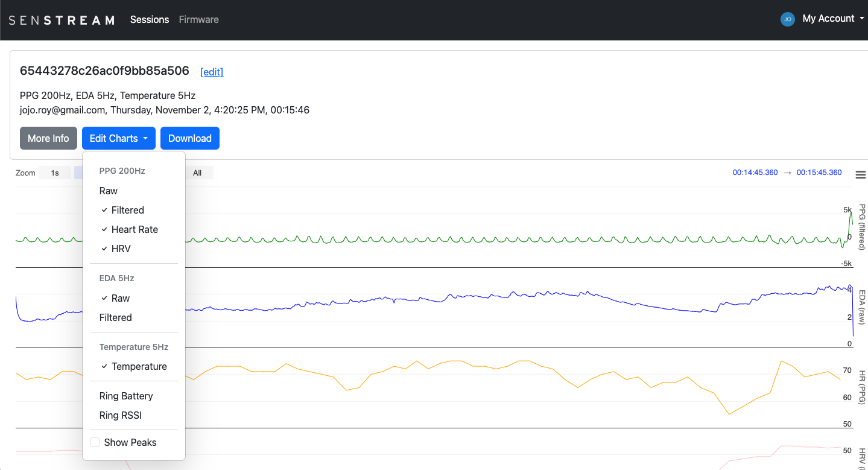Click the SENSTREAM logo

point(62,20)
